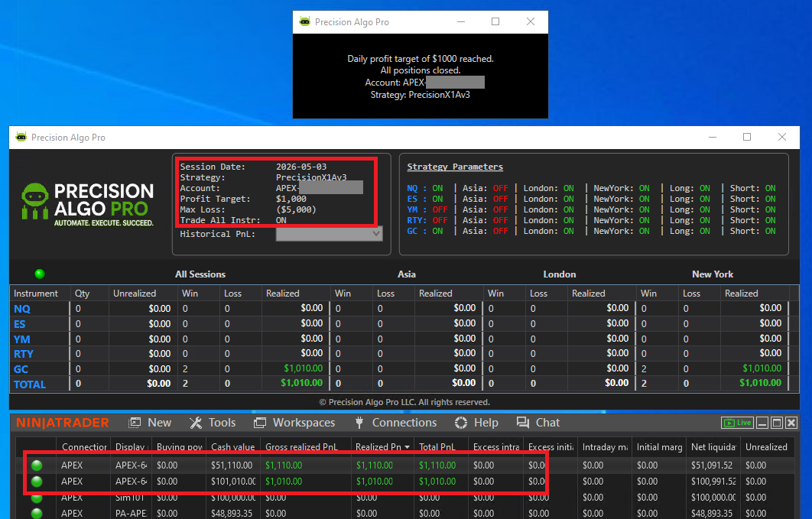
Task: Click NinjaTrader minimize icon next to Live
Action: coord(762,423)
